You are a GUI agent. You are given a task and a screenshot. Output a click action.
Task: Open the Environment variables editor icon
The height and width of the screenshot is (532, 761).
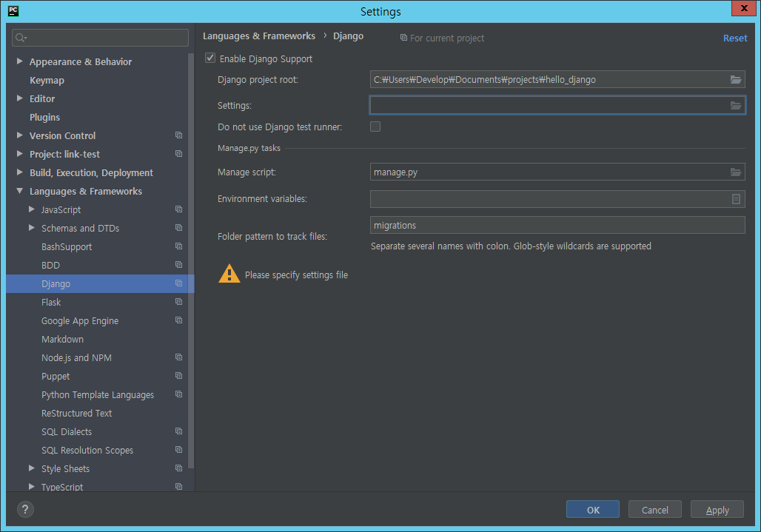[736, 199]
